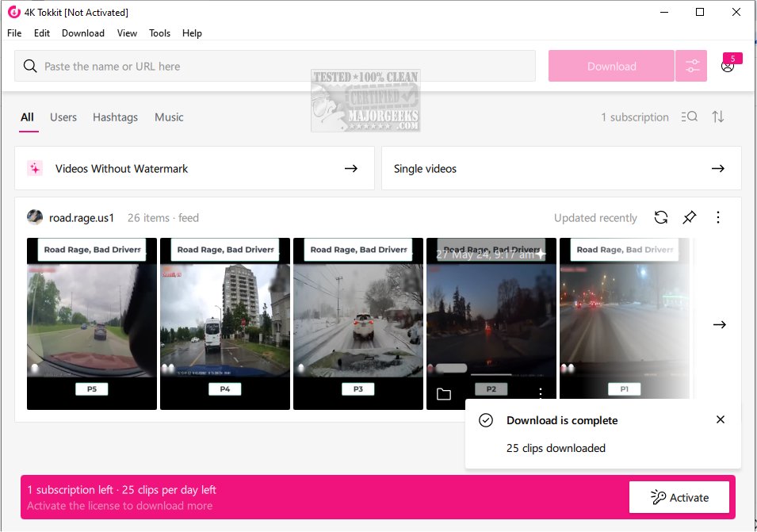Expand Videos Without Watermark arrow
The image size is (757, 532).
pos(351,169)
